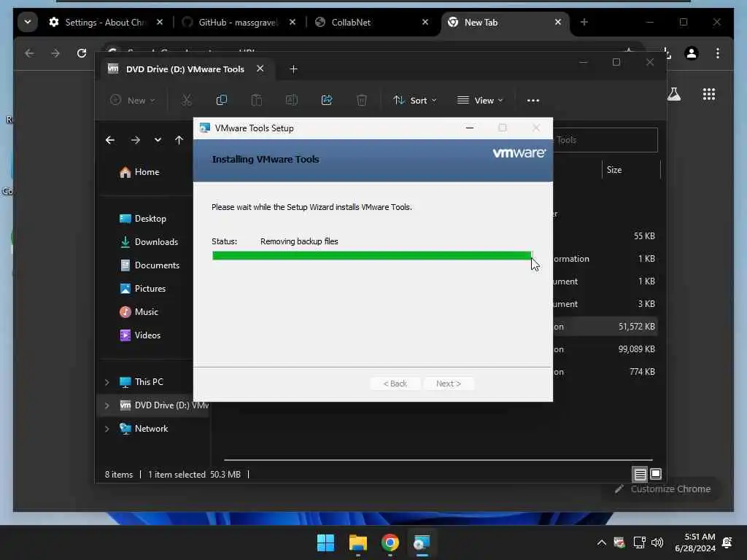Open the Sort dropdown menu
Screen dimensions: 747x560
coord(415,101)
